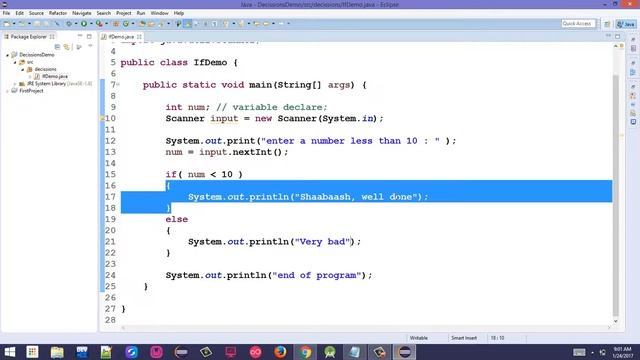Open Firefox from the taskbar

280,352
